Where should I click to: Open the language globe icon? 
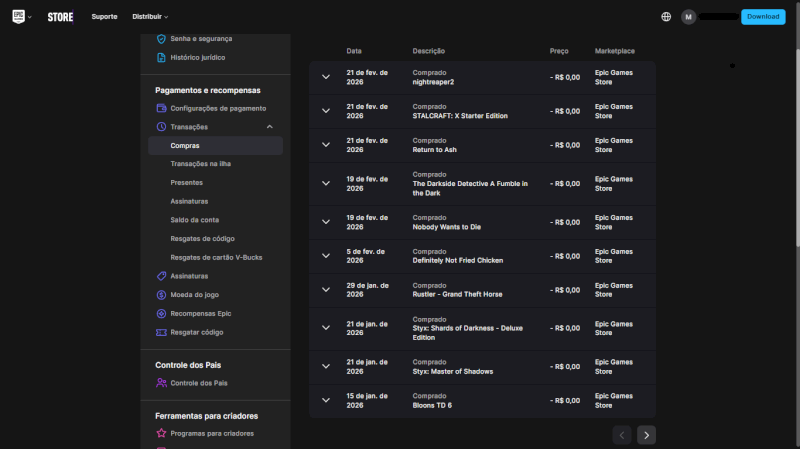tap(666, 17)
